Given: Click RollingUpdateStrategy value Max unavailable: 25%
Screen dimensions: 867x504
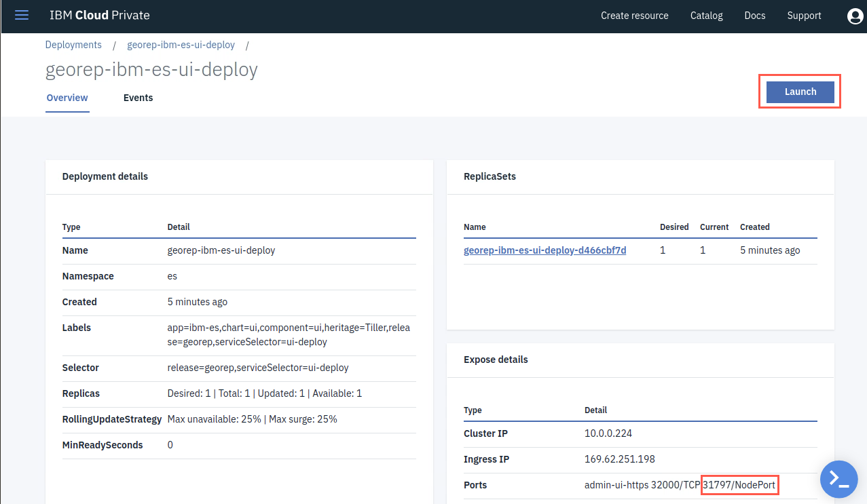Looking at the screenshot, I should pyautogui.click(x=253, y=419).
